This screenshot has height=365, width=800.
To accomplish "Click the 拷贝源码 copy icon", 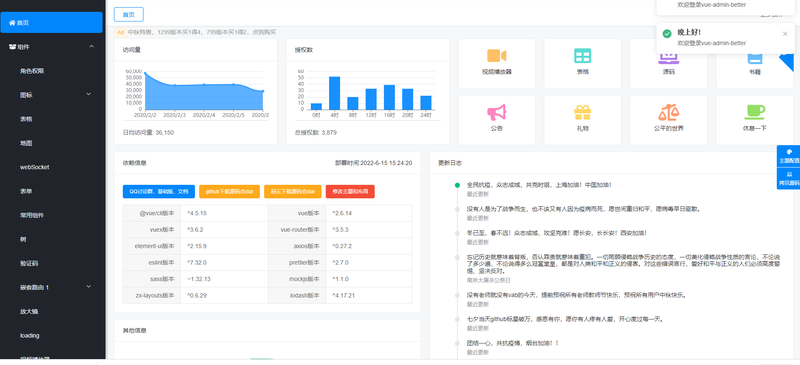I will [x=789, y=175].
